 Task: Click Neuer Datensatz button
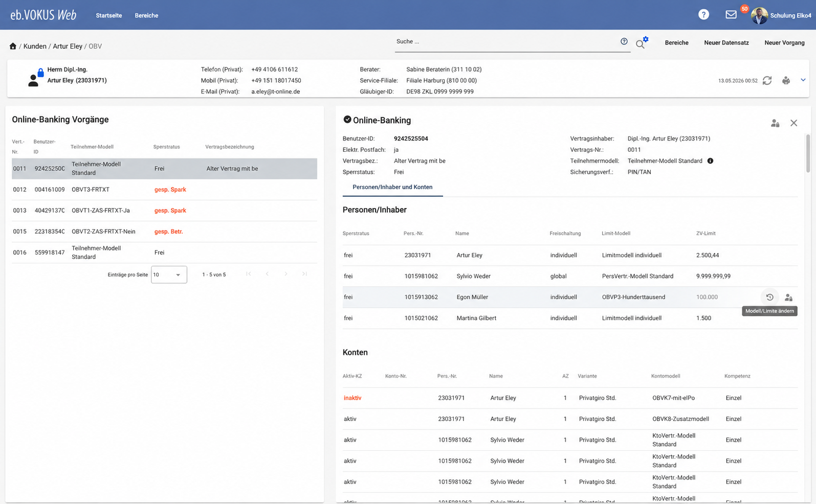click(x=726, y=43)
